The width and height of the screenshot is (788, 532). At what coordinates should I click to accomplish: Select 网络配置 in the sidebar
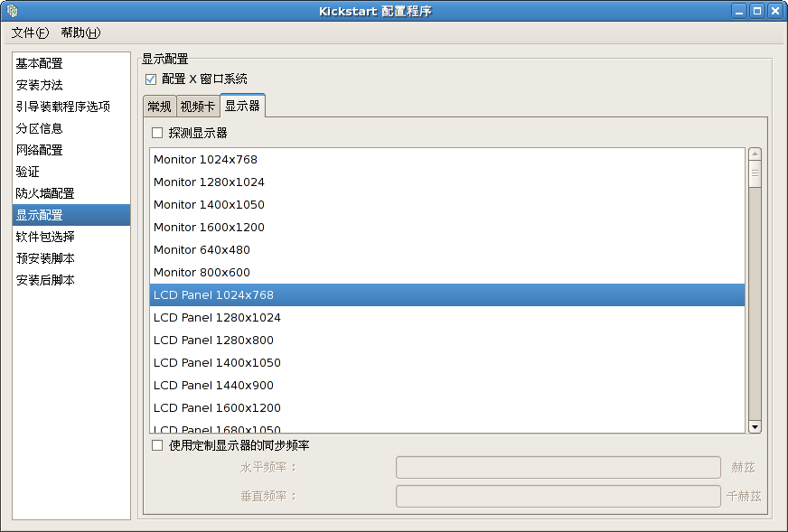pos(71,150)
